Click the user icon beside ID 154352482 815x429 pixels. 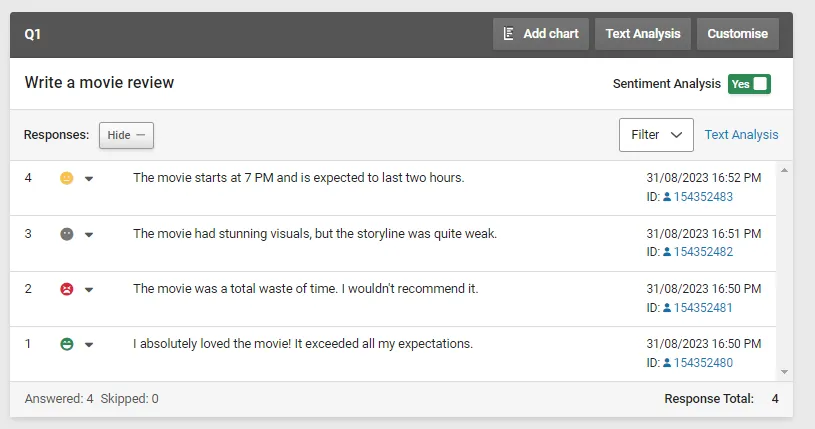point(667,252)
